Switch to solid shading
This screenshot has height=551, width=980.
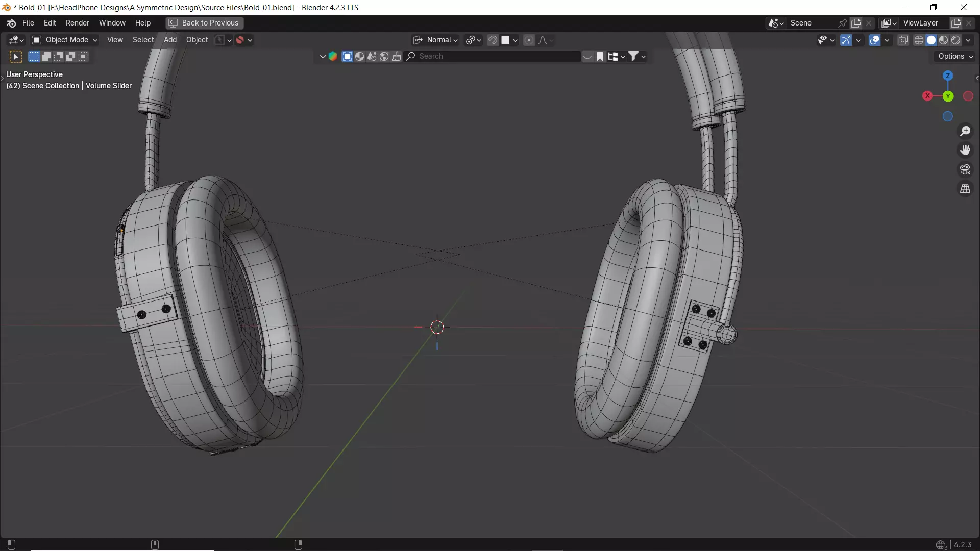(x=931, y=40)
